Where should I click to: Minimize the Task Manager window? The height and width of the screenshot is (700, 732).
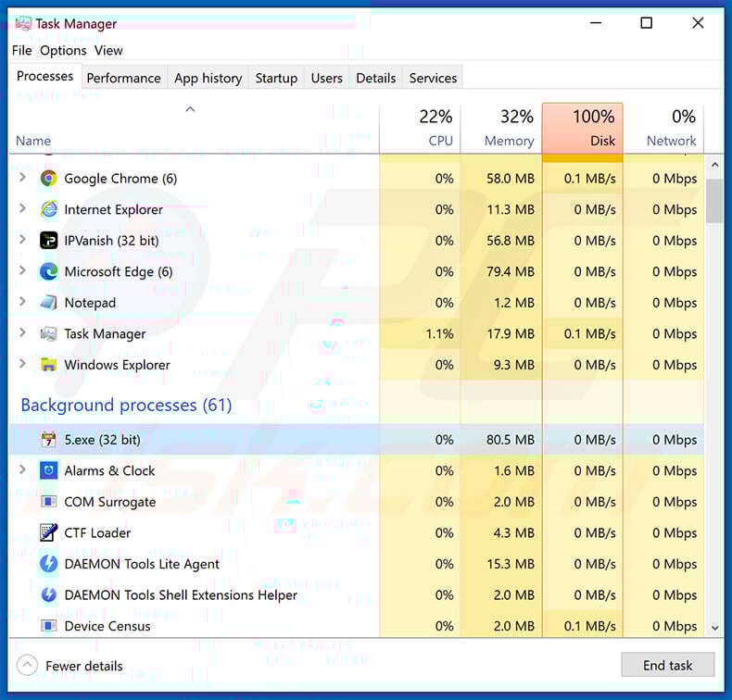[x=596, y=23]
